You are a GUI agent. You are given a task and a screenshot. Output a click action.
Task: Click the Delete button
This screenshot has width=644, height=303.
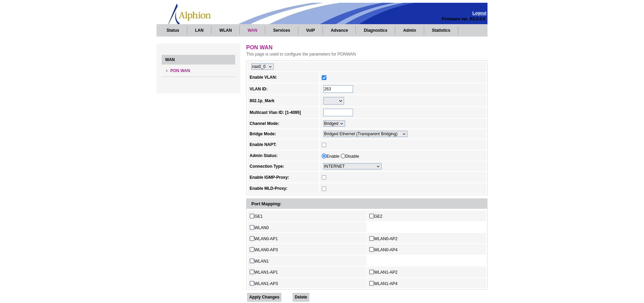point(301,297)
